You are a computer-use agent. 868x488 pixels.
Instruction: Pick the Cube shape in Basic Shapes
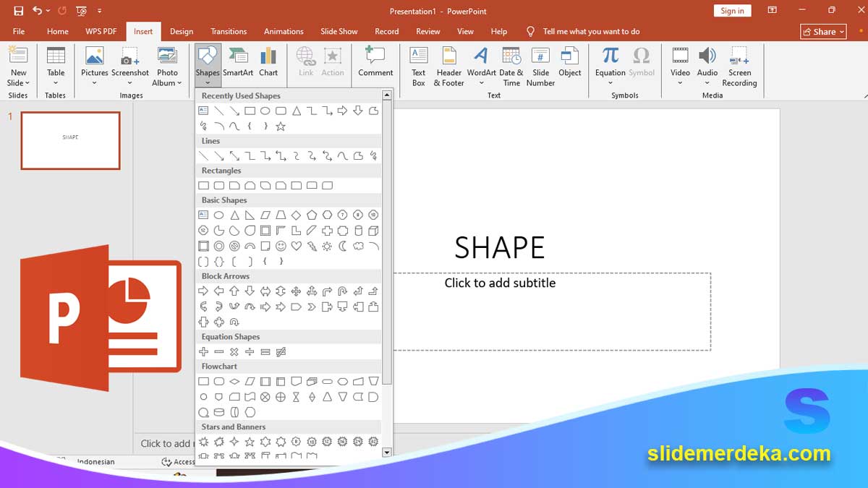point(374,231)
